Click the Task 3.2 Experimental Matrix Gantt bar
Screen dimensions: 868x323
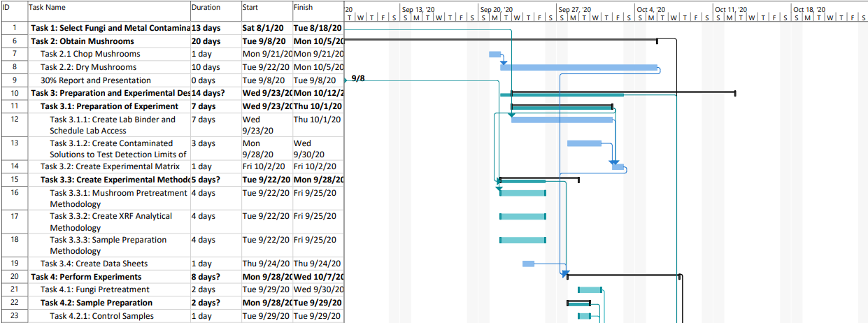pyautogui.click(x=618, y=166)
